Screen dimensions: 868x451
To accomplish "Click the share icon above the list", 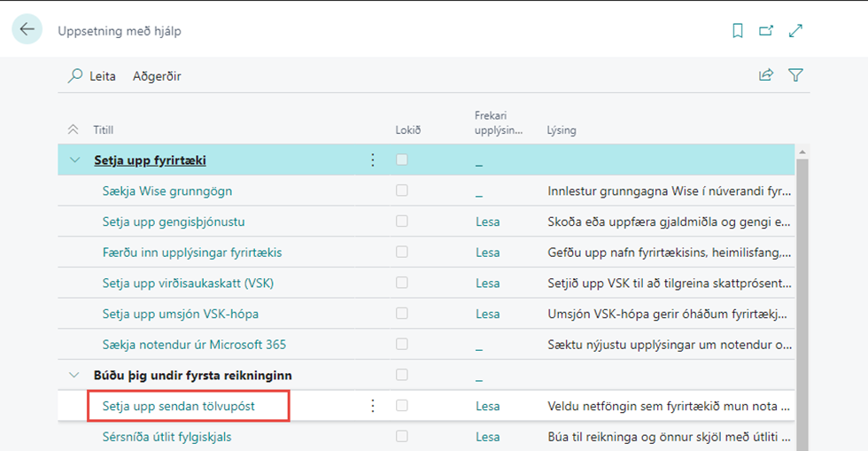I will pos(766,75).
